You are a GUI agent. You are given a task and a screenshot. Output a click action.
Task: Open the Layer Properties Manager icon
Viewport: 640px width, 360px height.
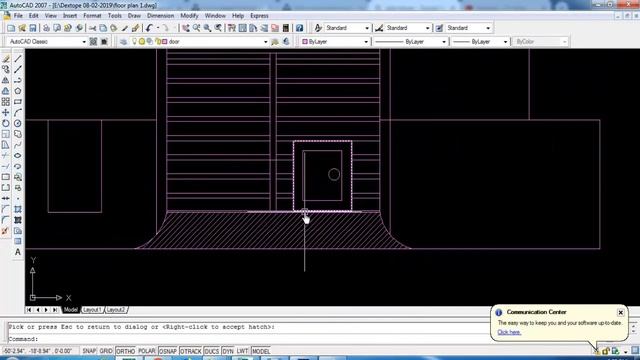tap(123, 42)
